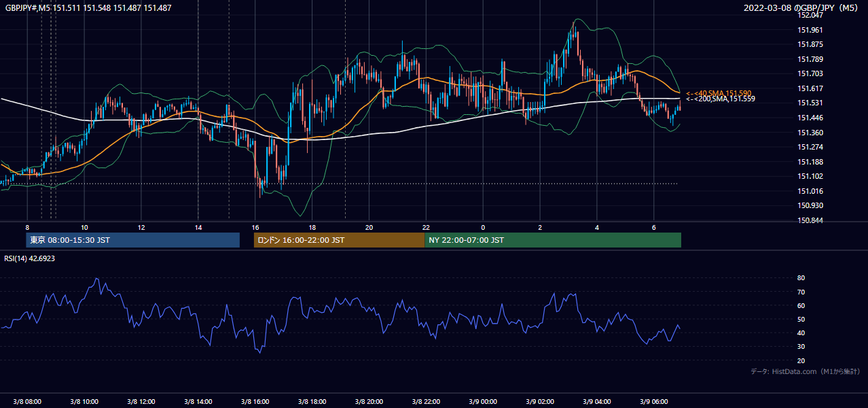Select the 東京 08:00-15:30 JST session bar

coord(133,240)
